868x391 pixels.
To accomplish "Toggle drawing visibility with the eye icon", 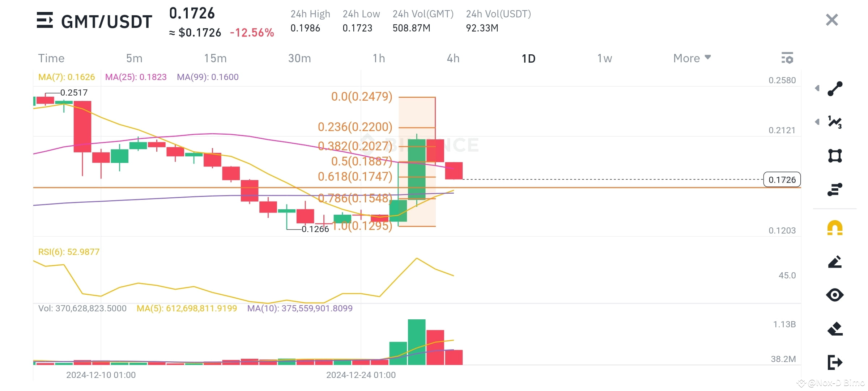I will coord(835,295).
